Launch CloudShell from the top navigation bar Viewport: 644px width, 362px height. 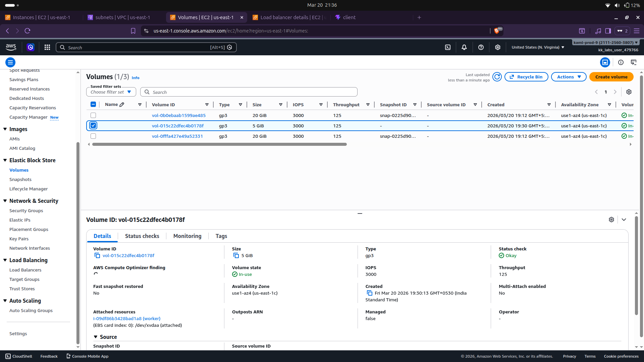coord(448,47)
